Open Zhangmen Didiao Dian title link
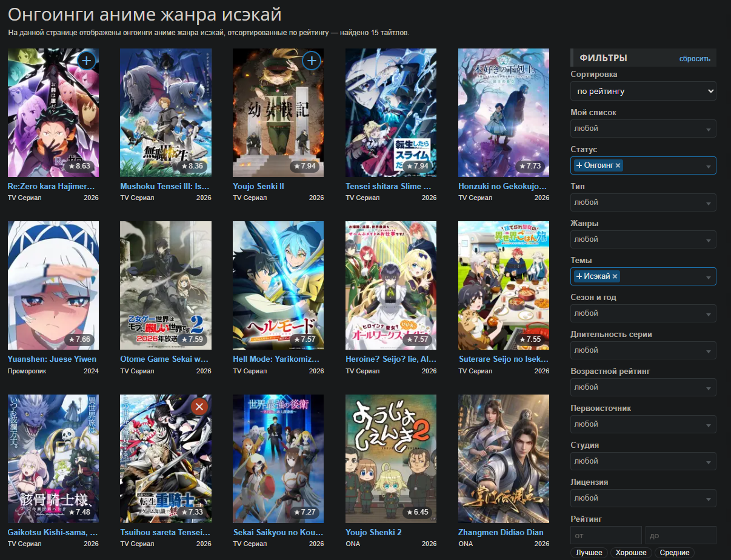Viewport: 731px width, 560px height. [501, 532]
